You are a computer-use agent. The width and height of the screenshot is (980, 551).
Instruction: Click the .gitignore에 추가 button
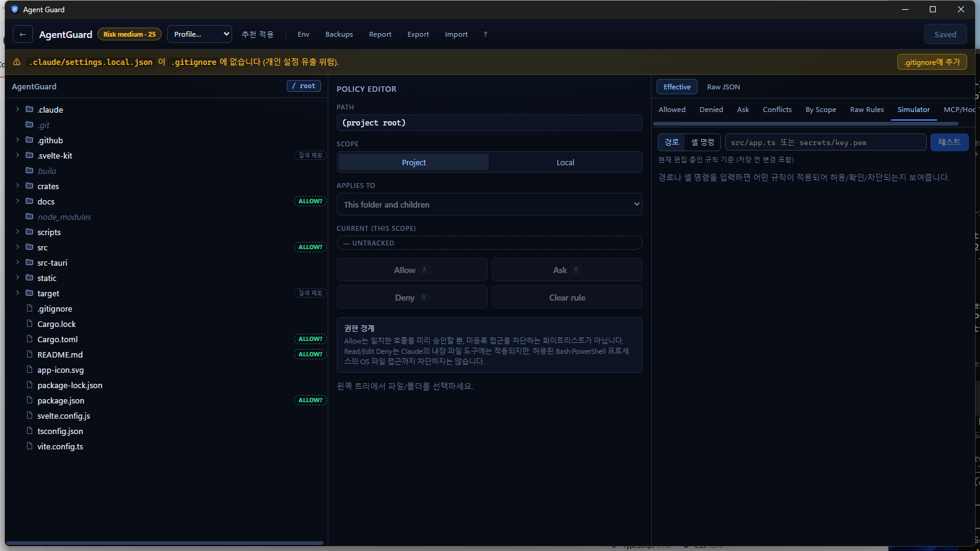tap(932, 62)
